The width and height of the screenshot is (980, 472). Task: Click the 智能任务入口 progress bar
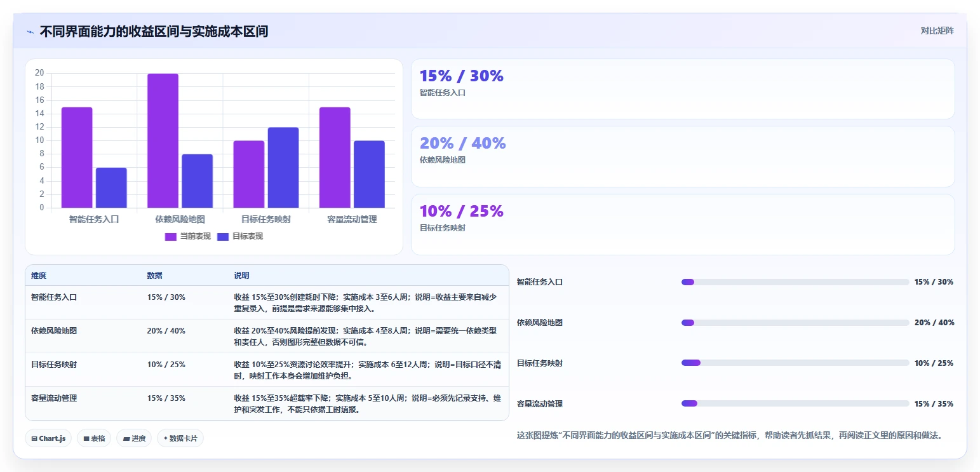point(795,282)
